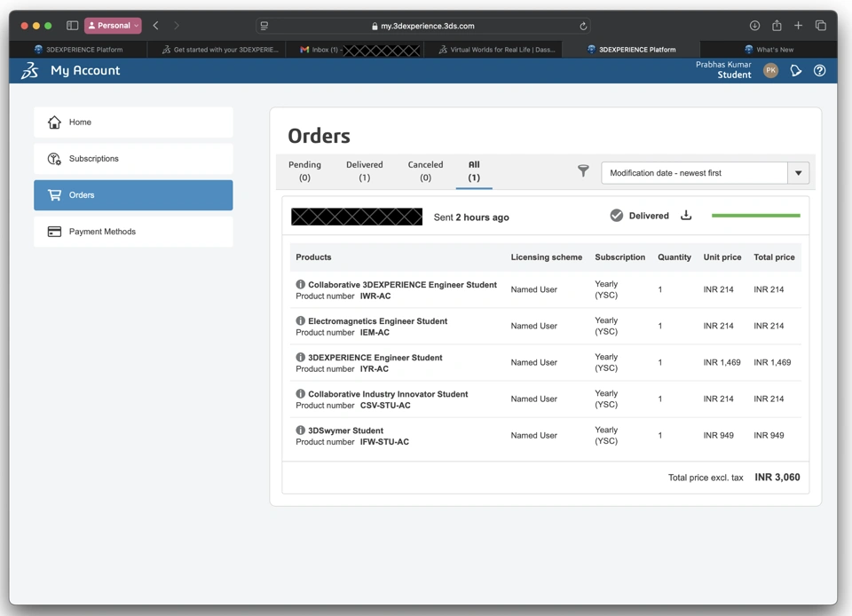Click the INR 3,060 total amount

[777, 477]
